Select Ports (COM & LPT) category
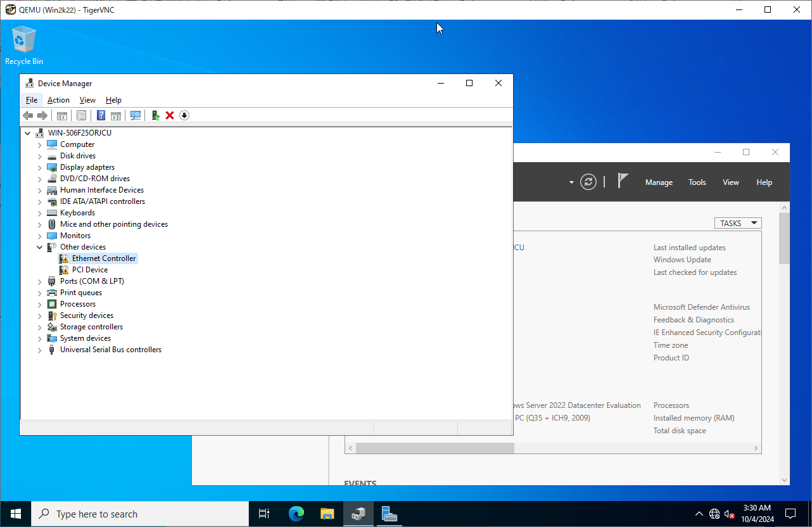Viewport: 812px width, 527px height. click(x=92, y=281)
